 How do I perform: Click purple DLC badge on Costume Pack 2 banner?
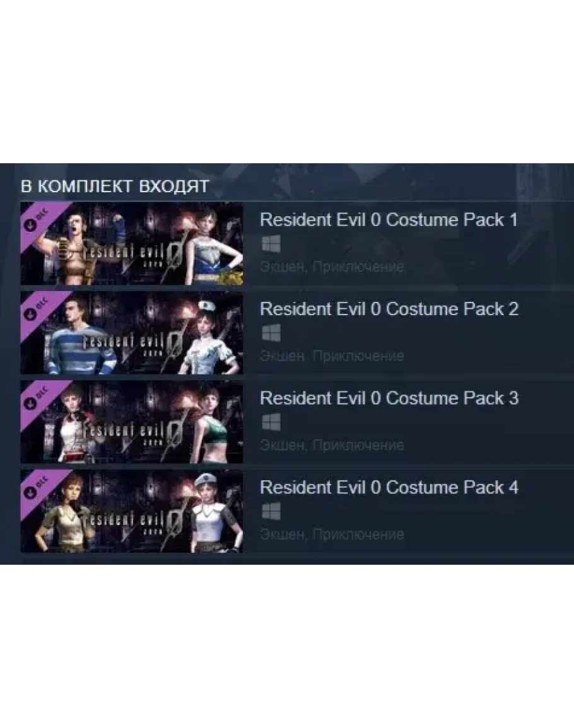pyautogui.click(x=37, y=308)
